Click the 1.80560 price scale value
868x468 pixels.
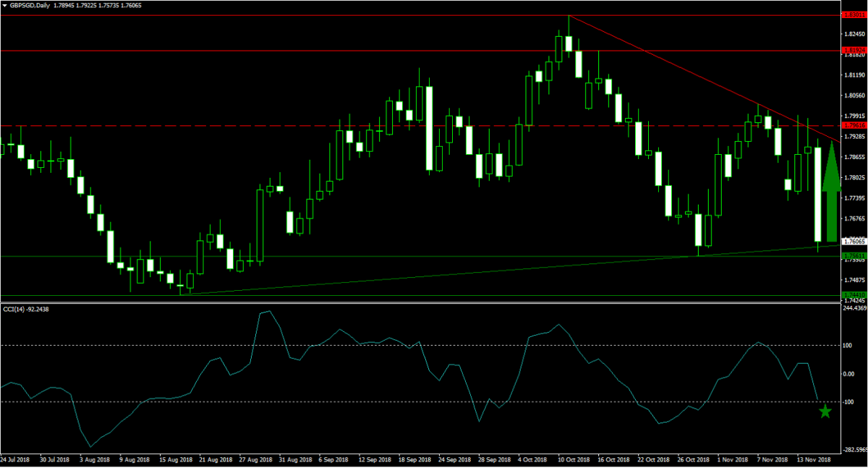click(855, 95)
